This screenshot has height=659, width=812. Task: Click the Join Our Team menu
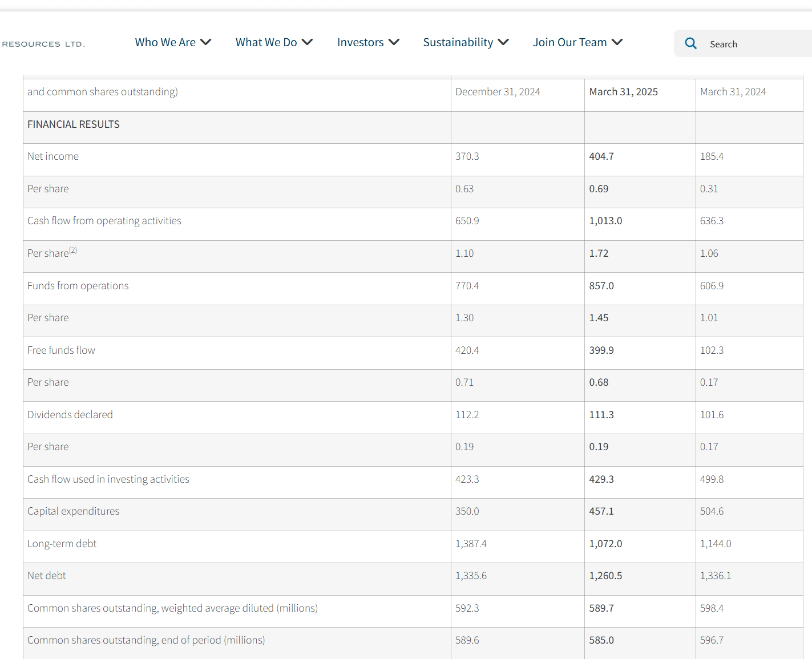point(569,42)
